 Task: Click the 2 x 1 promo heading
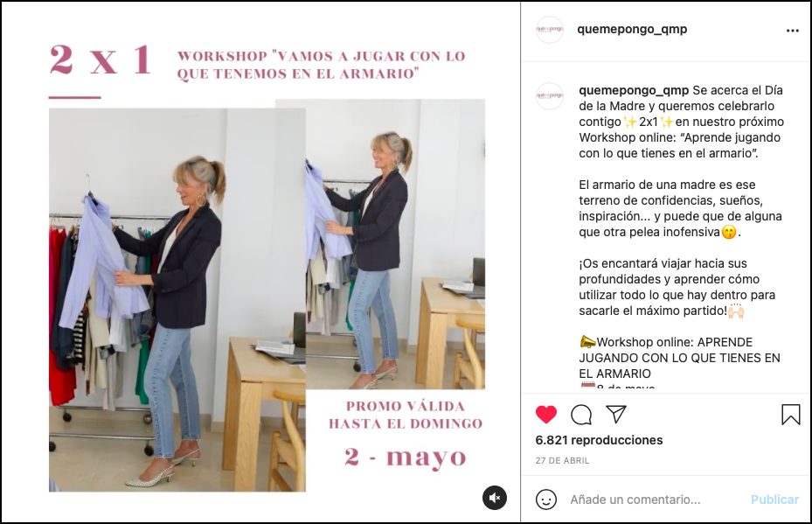pyautogui.click(x=101, y=60)
